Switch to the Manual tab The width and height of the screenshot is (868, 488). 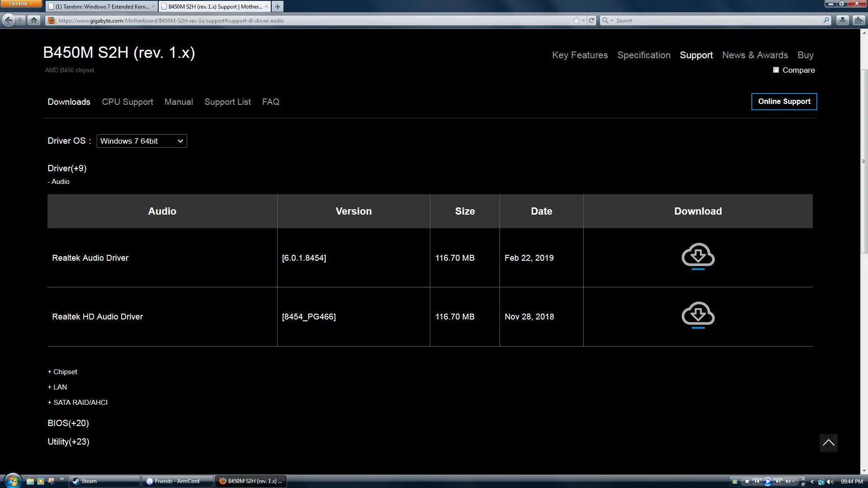click(179, 102)
